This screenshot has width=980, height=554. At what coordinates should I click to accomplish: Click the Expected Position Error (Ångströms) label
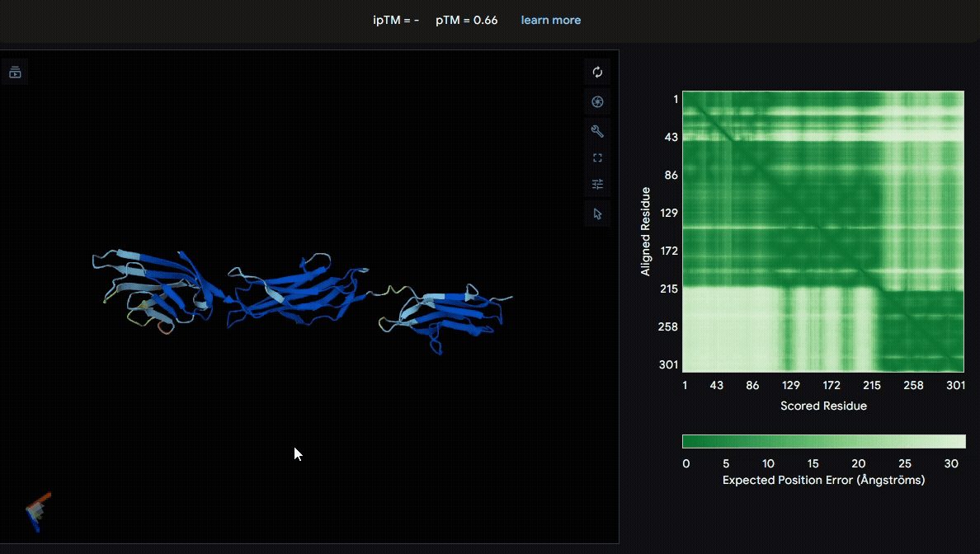point(824,481)
